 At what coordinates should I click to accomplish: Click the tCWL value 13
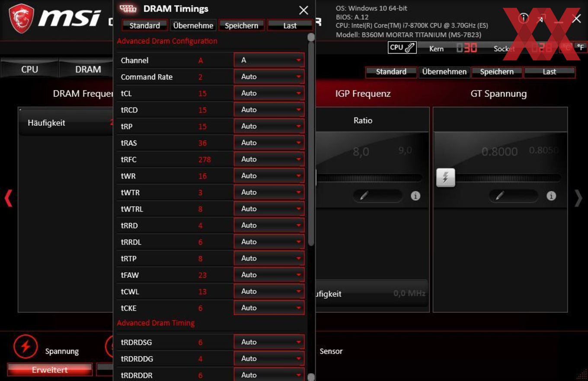point(202,292)
